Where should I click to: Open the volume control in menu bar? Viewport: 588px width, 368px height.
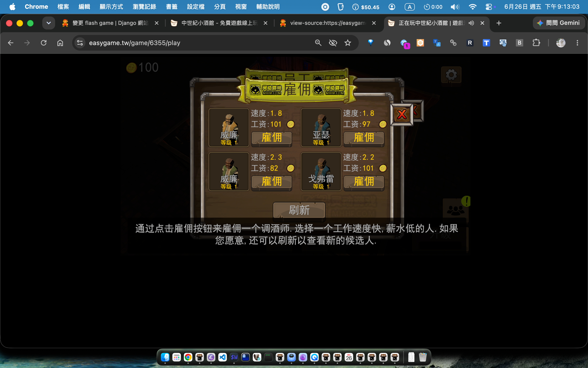click(455, 7)
